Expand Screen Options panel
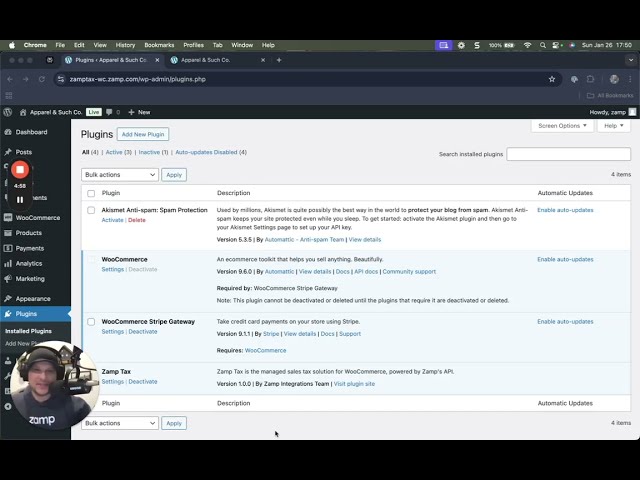 pos(562,126)
